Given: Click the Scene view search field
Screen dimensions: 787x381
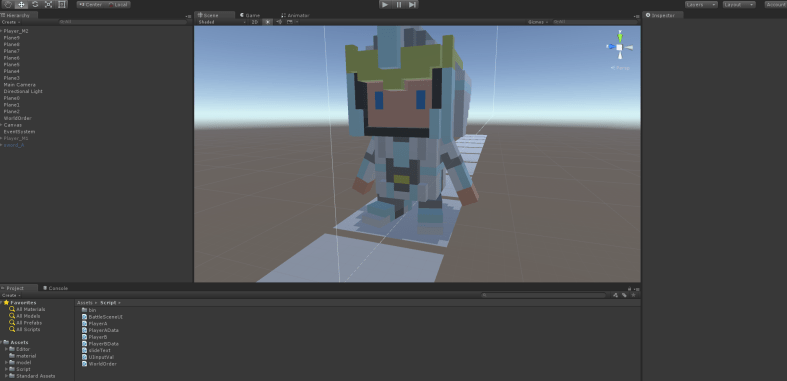Looking at the screenshot, I should (595, 22).
